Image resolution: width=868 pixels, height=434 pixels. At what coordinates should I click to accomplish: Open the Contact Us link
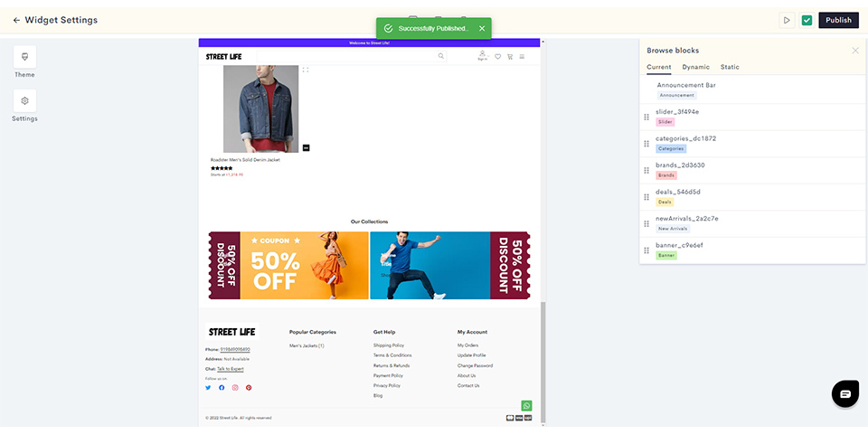(x=468, y=386)
